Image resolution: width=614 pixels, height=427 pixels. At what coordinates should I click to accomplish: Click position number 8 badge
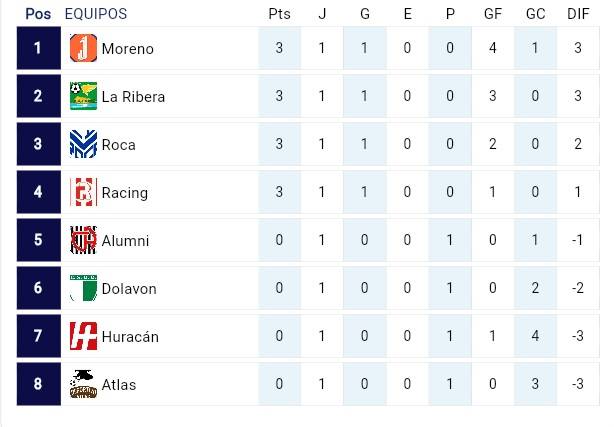tap(38, 384)
